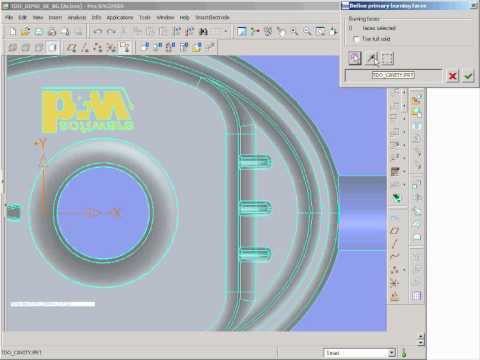Click the green icon in the right toolbar
Viewport: 480px width, 360px height.
[396, 198]
